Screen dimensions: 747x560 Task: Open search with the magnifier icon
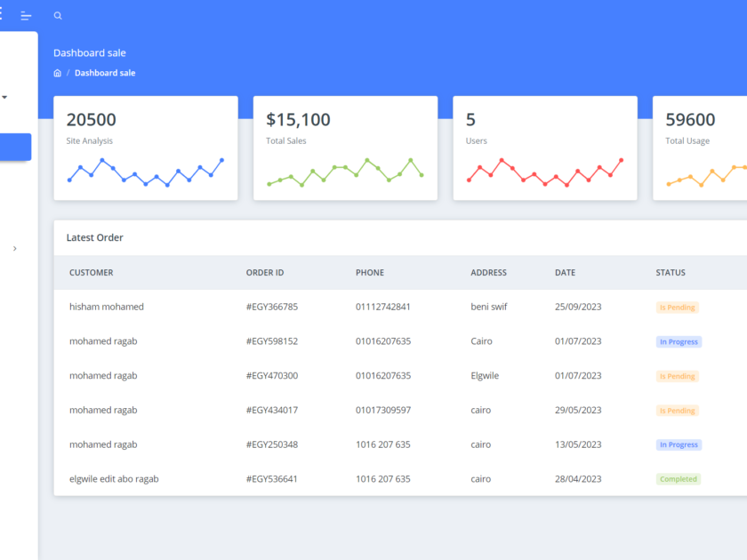[58, 16]
